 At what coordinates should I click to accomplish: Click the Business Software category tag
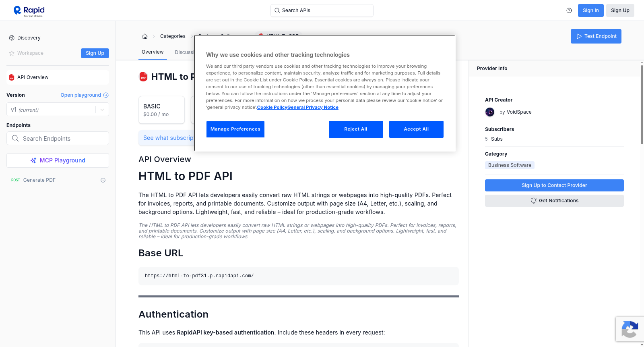tap(510, 165)
